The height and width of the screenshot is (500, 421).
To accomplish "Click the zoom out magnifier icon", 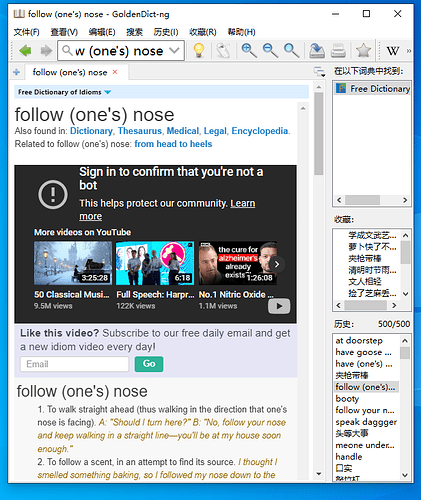I will pos(270,51).
